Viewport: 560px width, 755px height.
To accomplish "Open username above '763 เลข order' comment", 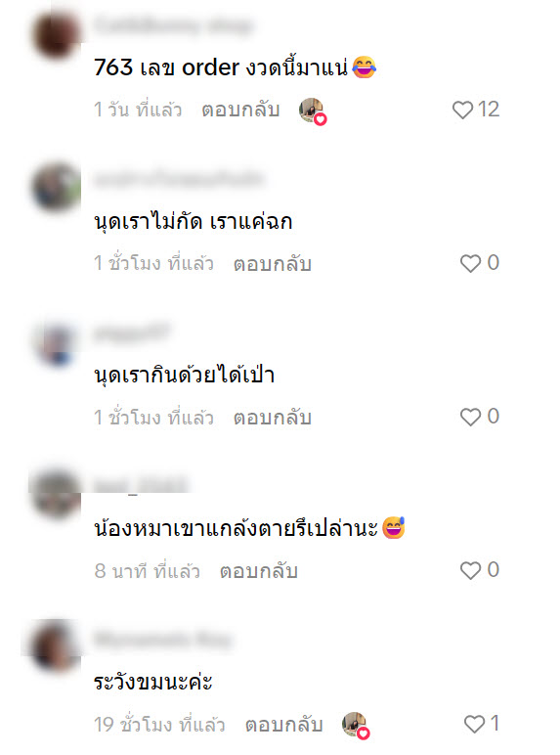I will tap(174, 25).
